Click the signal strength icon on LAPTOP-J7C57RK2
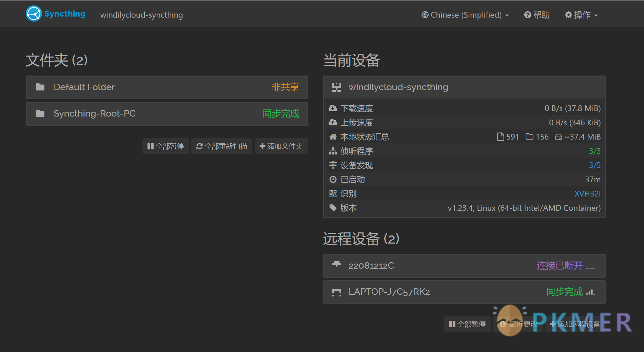This screenshot has height=352, width=644. coord(590,292)
